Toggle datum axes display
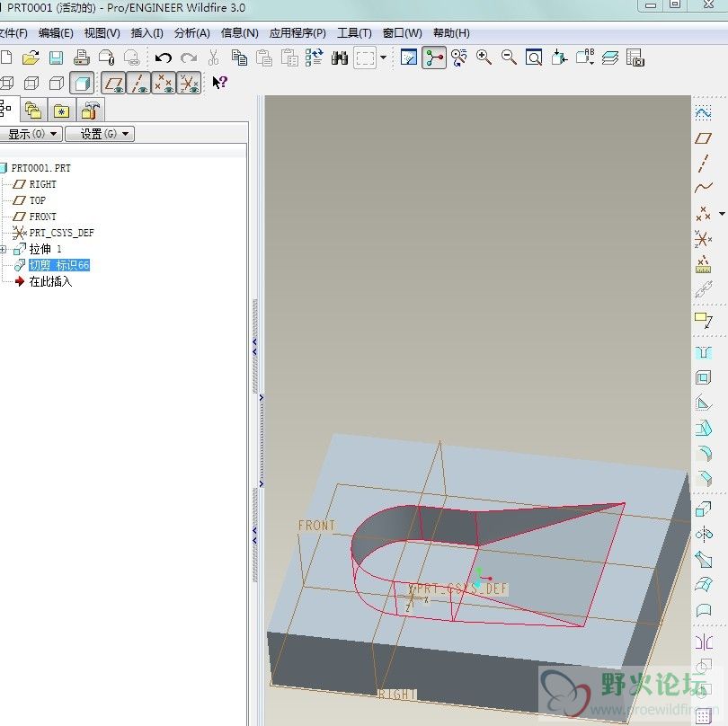728x726 pixels. point(138,83)
